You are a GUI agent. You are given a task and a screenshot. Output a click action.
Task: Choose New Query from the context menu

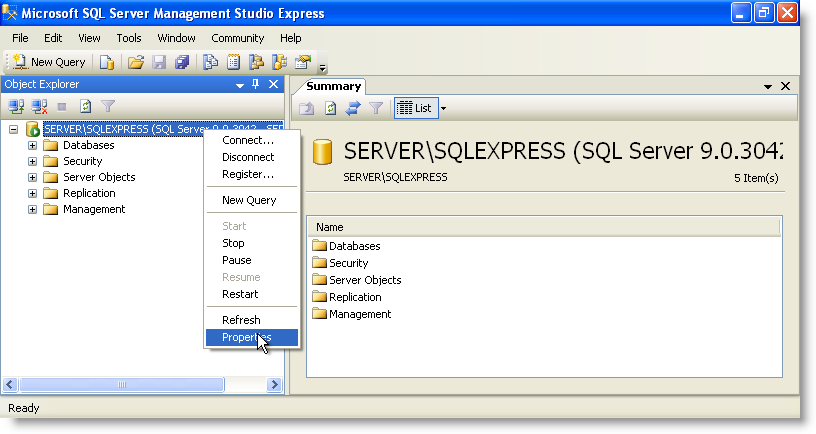click(252, 200)
